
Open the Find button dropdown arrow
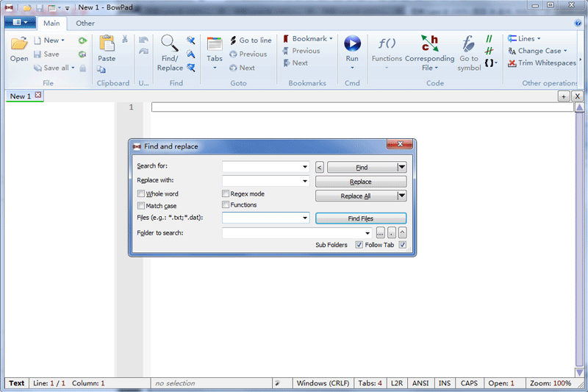(401, 167)
